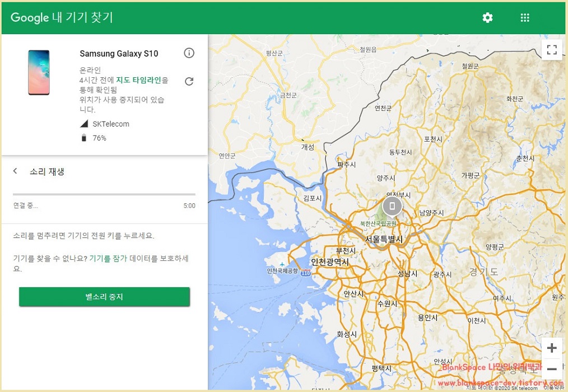Image resolution: width=568 pixels, height=392 pixels.
Task: Click the 북한산국립공원 label on map
Action: tap(378, 223)
